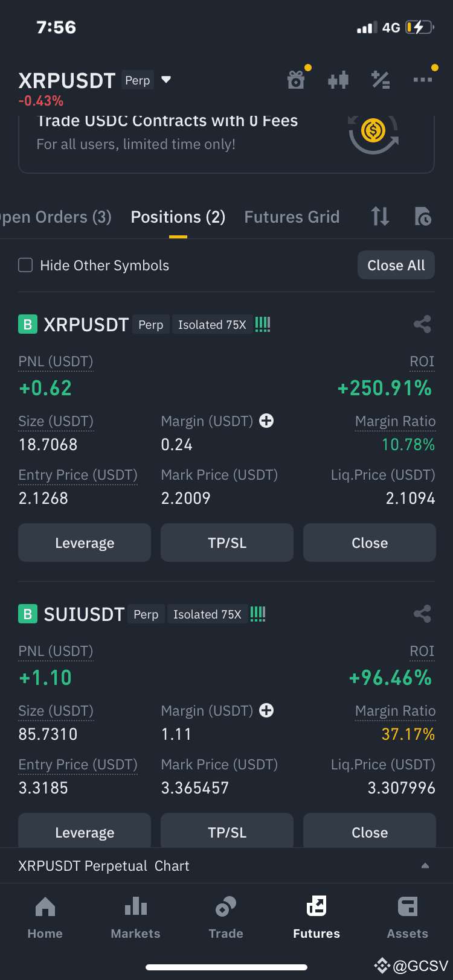Share the SUIUSDT position

pyautogui.click(x=422, y=614)
